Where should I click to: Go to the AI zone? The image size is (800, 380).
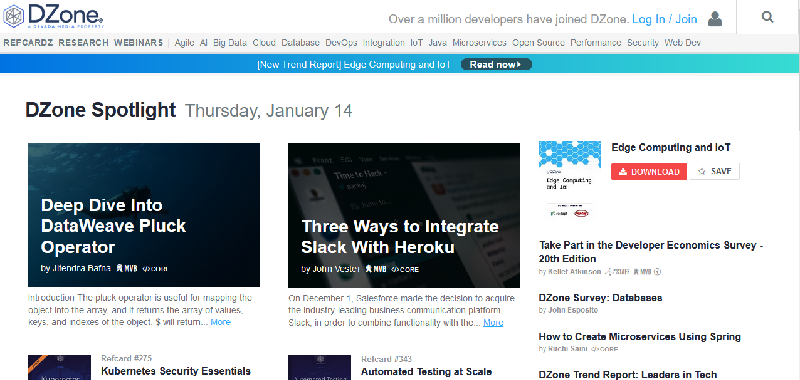point(204,43)
